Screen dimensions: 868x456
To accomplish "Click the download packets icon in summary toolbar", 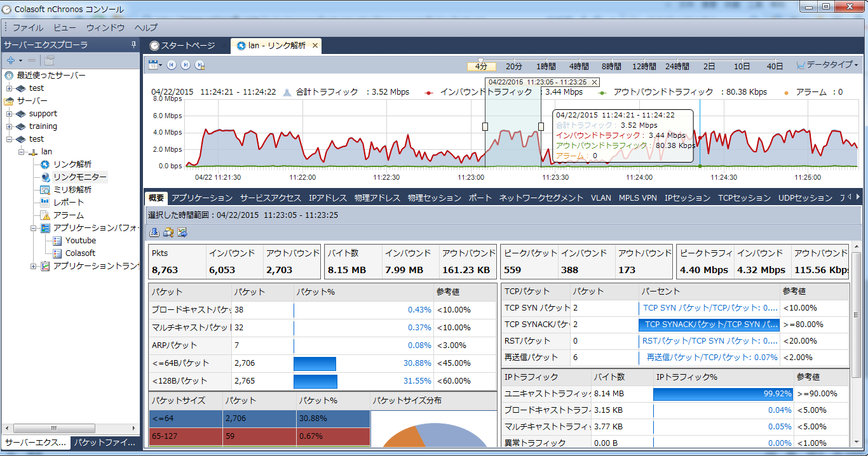I will [x=154, y=232].
